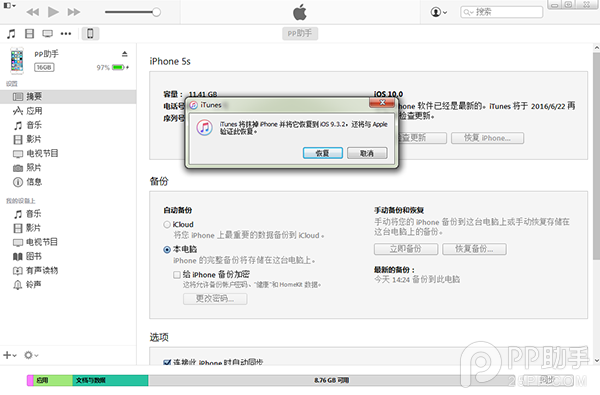Click the search input field
The height and width of the screenshot is (395, 600).
(501, 12)
